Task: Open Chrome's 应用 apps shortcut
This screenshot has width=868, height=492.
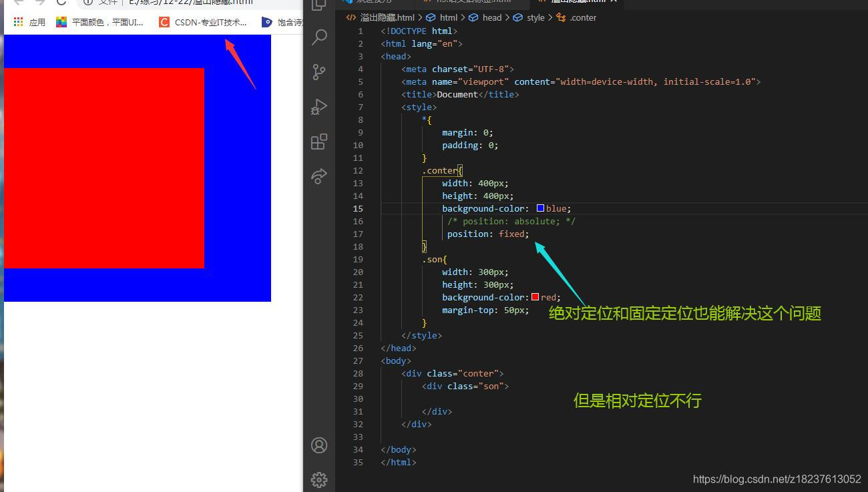Action: click(29, 22)
